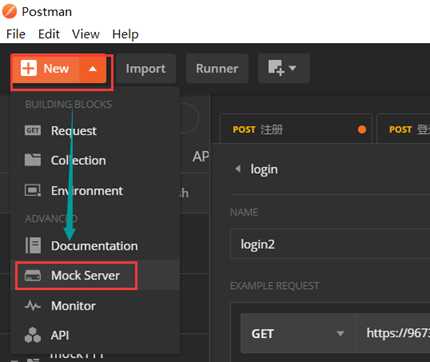
Task: Collapse the login example back arrow
Action: click(x=238, y=169)
